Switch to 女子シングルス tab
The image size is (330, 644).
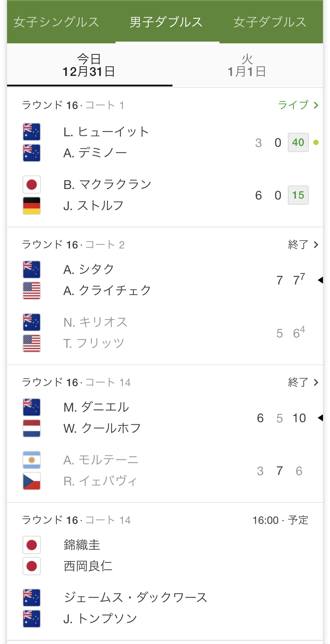[56, 22]
